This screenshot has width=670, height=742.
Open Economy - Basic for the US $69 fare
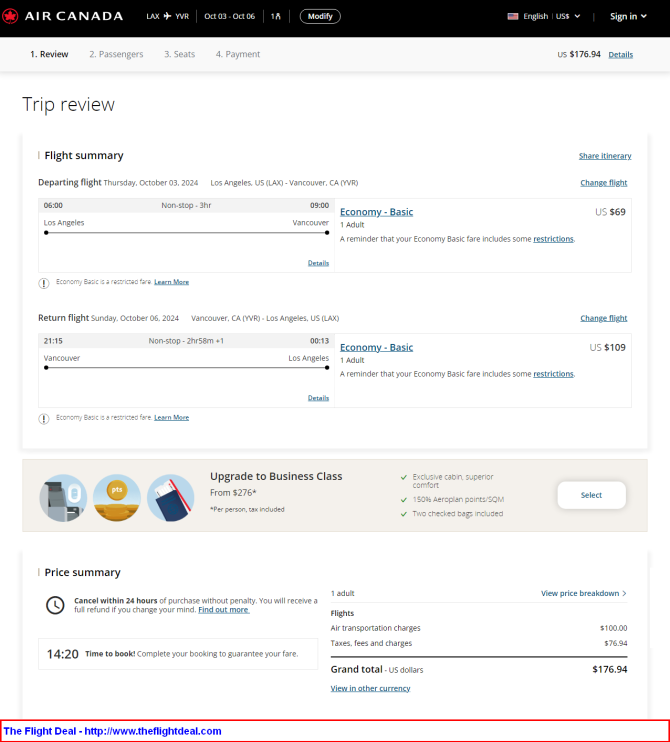point(376,212)
